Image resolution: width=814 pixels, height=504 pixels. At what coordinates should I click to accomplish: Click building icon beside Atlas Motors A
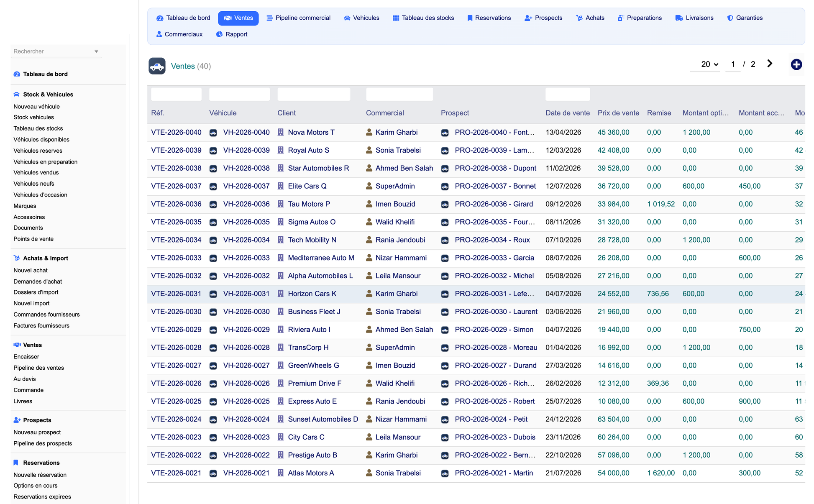[281, 473]
